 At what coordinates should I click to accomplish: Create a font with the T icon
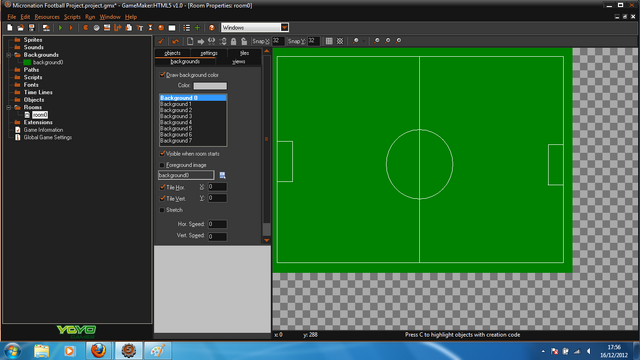(140, 28)
